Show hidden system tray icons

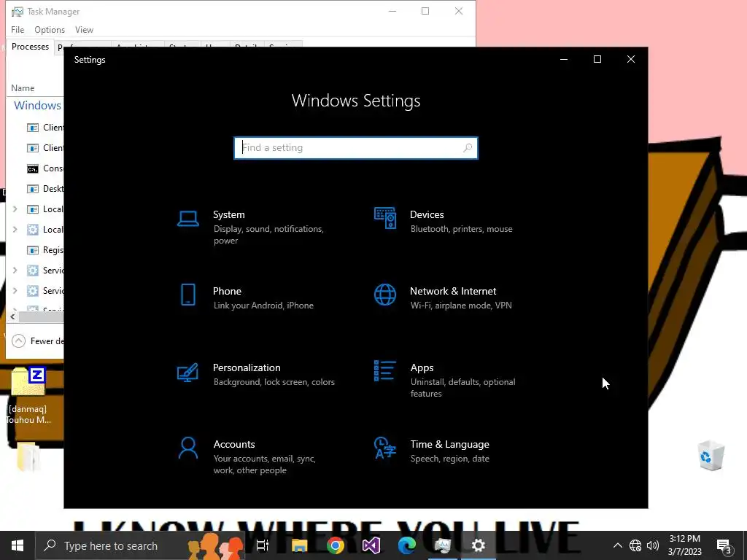click(617, 545)
